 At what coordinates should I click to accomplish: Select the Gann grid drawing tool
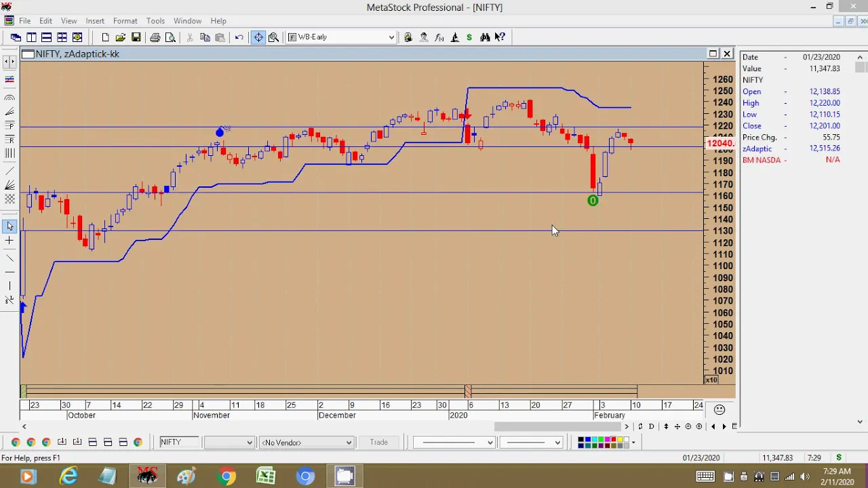(9, 199)
